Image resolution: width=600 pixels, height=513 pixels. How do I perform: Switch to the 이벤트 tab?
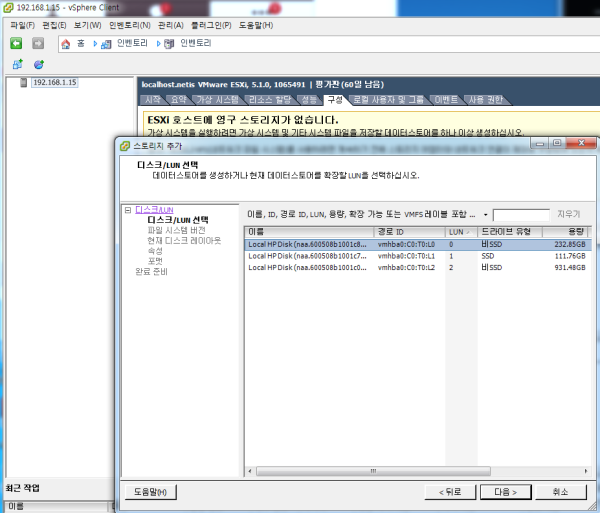(x=446, y=100)
